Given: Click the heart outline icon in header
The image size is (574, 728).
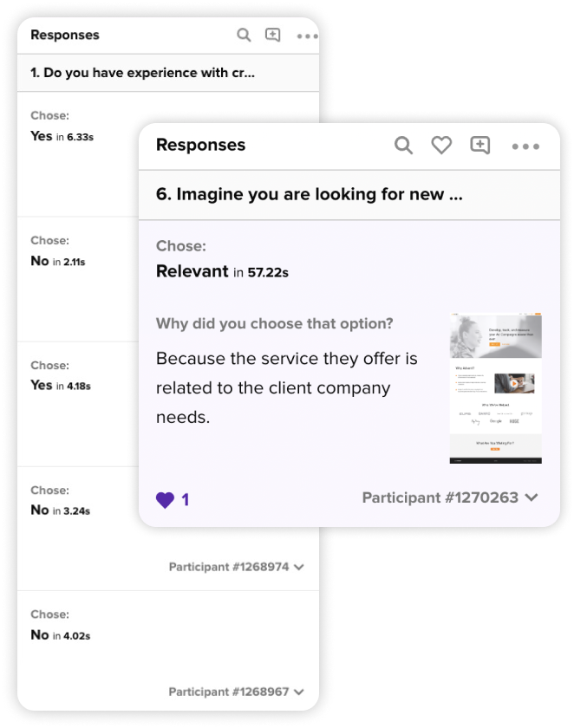Looking at the screenshot, I should (x=441, y=146).
